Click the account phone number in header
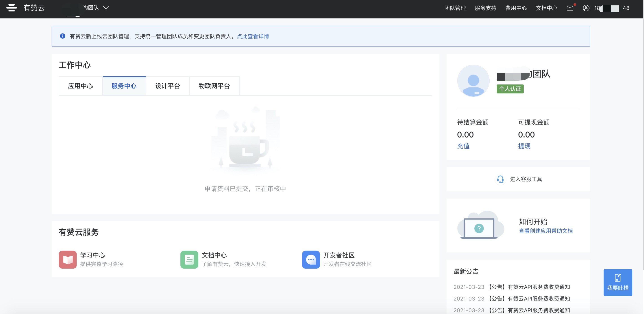The width and height of the screenshot is (644, 314). 612,8
